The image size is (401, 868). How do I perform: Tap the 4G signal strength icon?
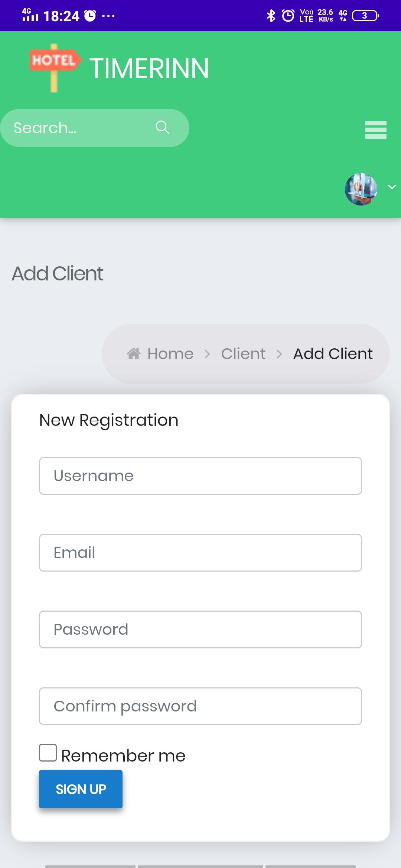click(x=30, y=15)
